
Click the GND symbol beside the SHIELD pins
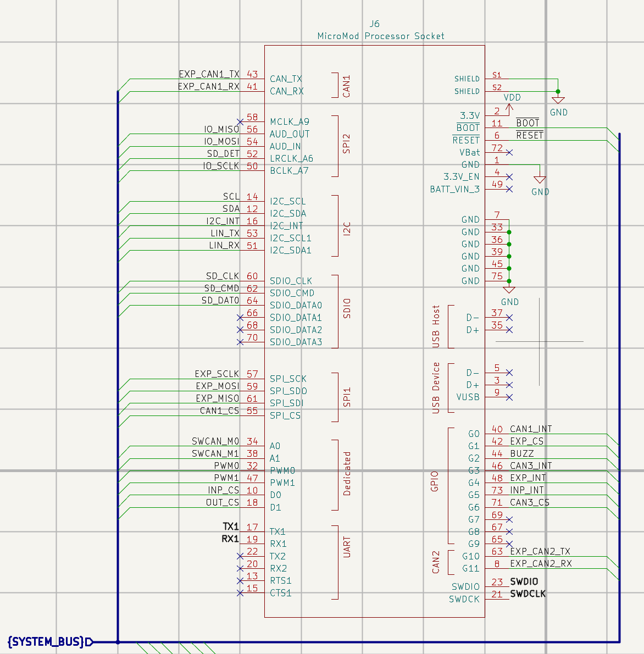coord(558,101)
